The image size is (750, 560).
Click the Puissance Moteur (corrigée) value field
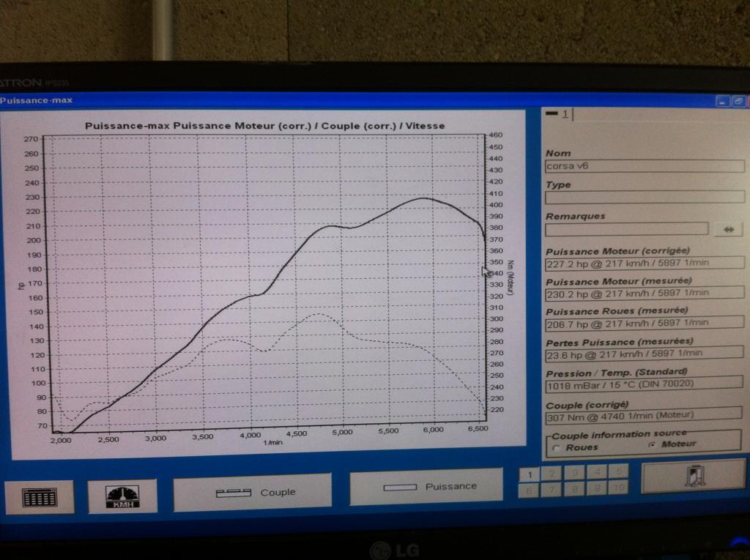click(645, 263)
